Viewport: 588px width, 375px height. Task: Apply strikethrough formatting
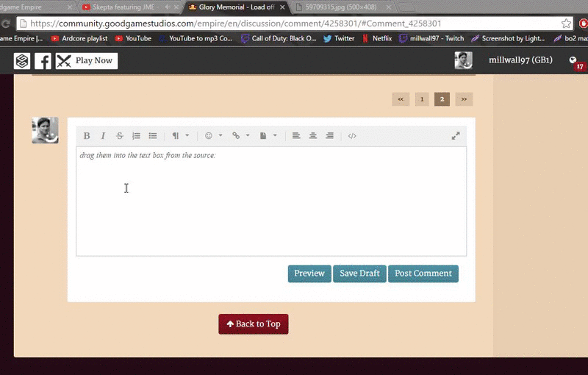click(119, 136)
